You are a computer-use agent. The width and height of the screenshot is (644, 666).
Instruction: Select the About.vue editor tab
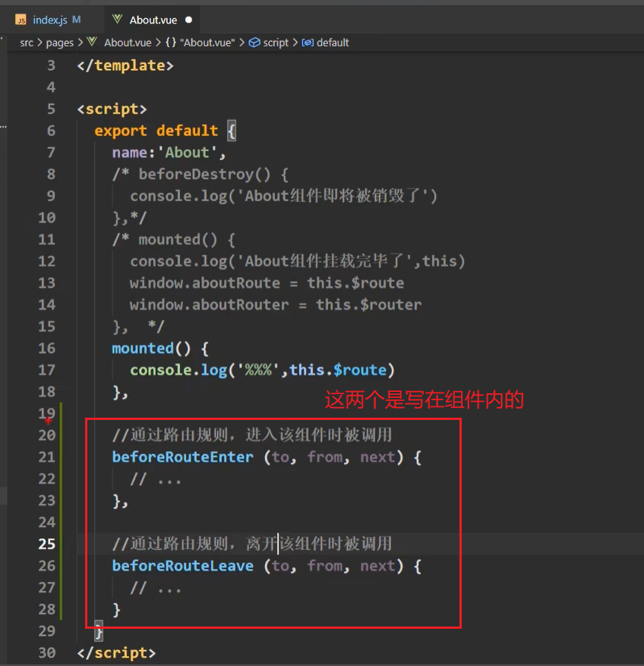point(153,20)
